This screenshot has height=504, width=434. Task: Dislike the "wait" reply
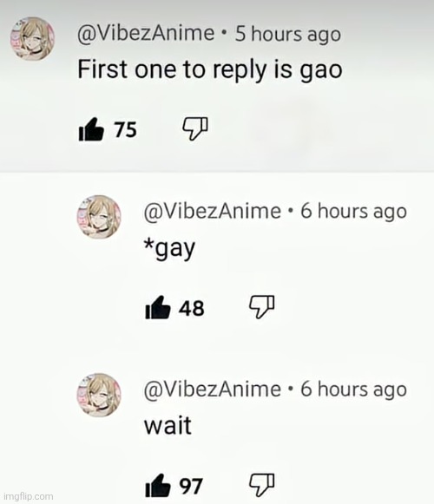click(x=262, y=485)
